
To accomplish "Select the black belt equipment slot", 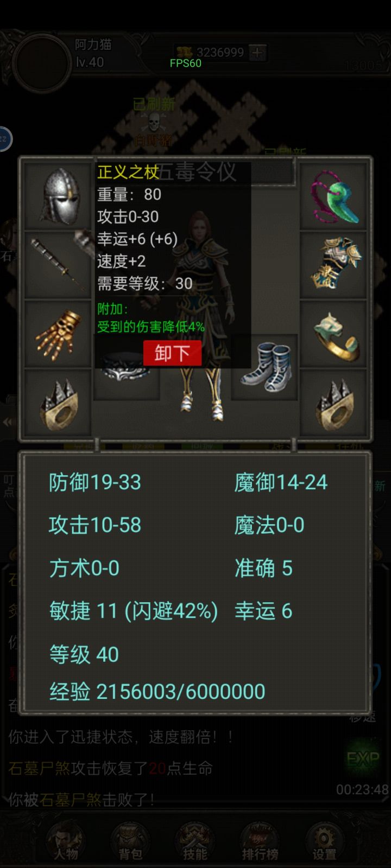I will [127, 374].
